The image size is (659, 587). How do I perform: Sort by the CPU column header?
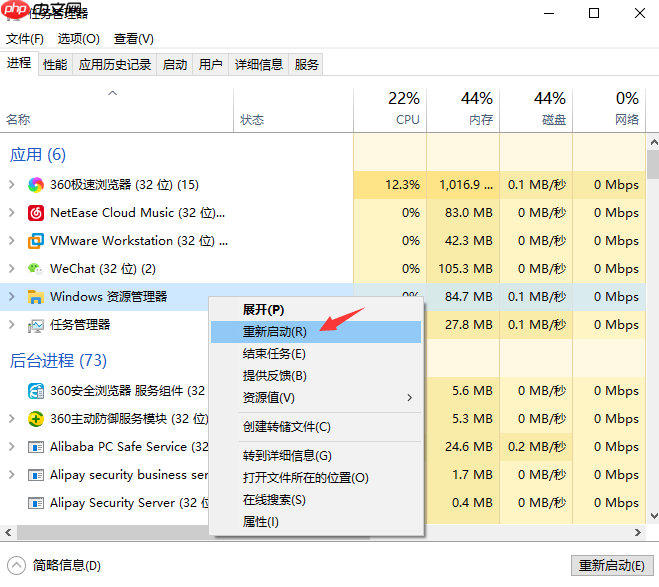click(390, 111)
